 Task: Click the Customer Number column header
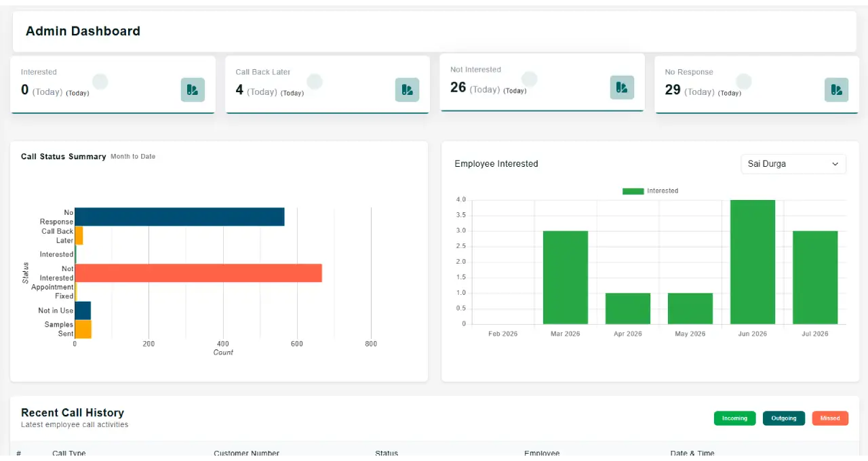point(246,454)
